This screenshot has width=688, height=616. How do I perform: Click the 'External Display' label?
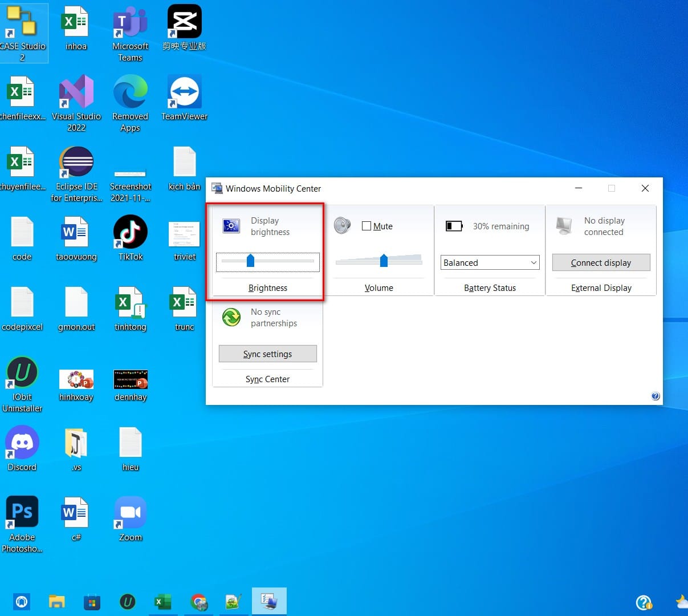click(x=601, y=288)
